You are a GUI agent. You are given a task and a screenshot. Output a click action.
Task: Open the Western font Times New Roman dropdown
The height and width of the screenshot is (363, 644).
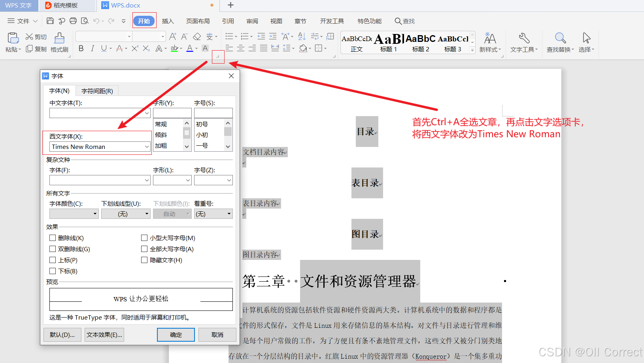click(x=147, y=147)
